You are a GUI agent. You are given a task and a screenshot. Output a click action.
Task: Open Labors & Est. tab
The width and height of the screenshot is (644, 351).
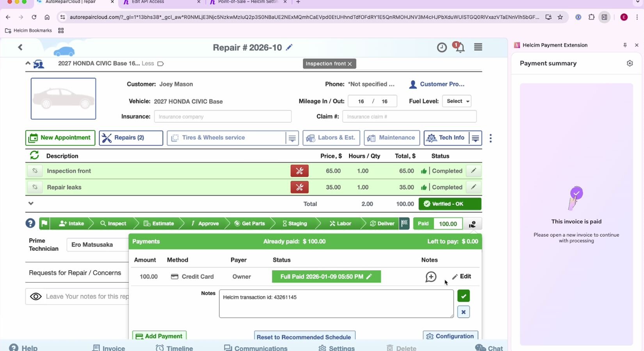(x=331, y=138)
